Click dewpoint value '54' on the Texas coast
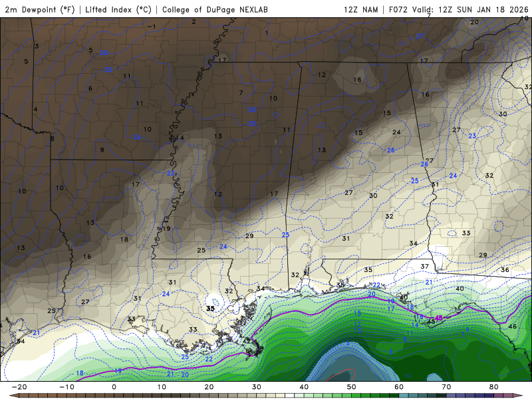532x399 pixels. pyautogui.click(x=21, y=341)
